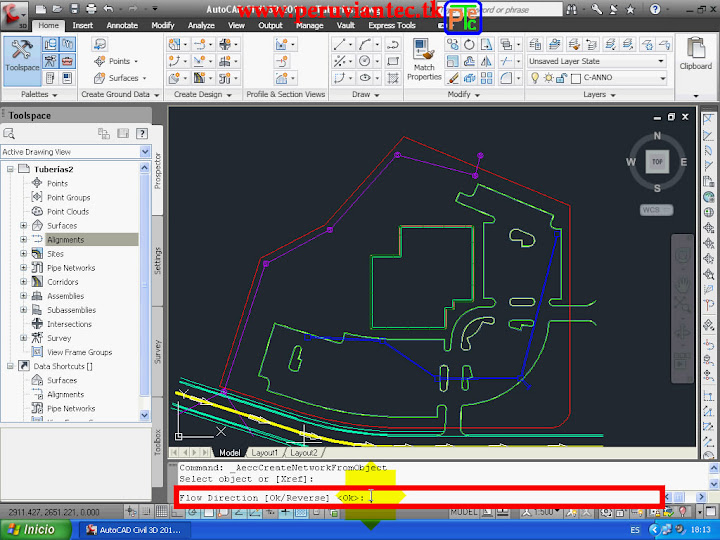Click AutoCAD Civil 3D taskbar button
The height and width of the screenshot is (540, 720).
click(x=136, y=530)
